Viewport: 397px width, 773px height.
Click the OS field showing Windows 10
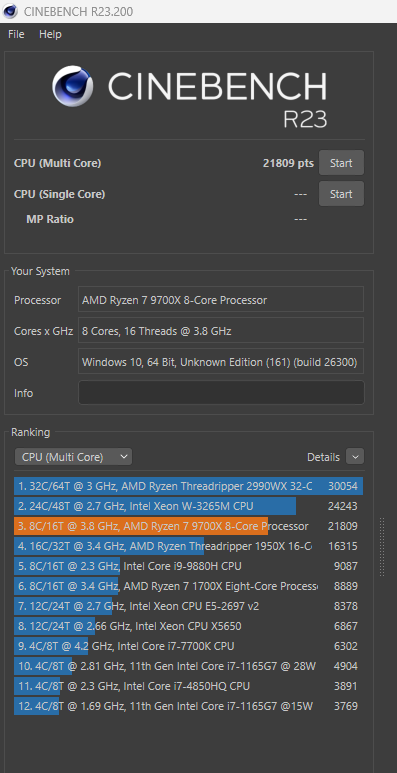(221, 362)
